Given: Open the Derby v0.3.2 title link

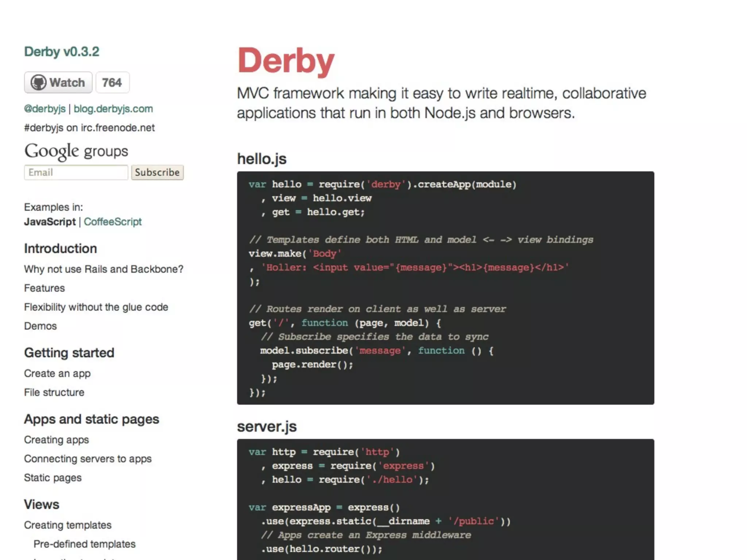Looking at the screenshot, I should pyautogui.click(x=62, y=52).
